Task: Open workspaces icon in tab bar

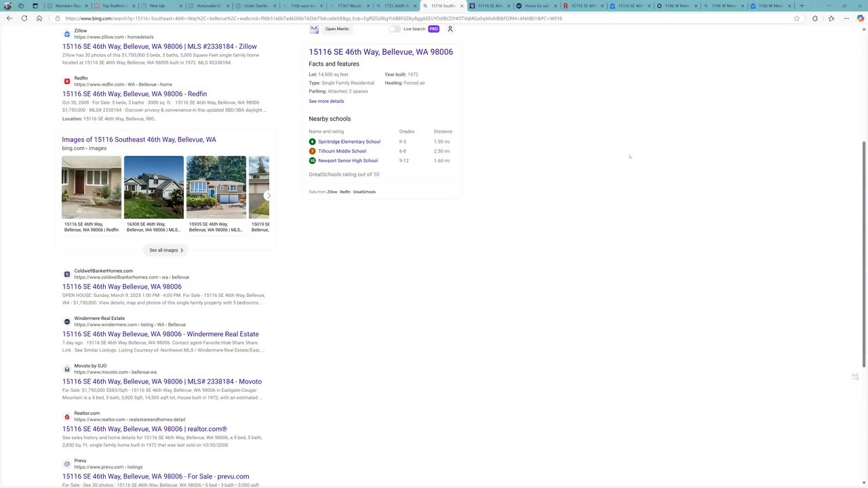Action: 21,6
